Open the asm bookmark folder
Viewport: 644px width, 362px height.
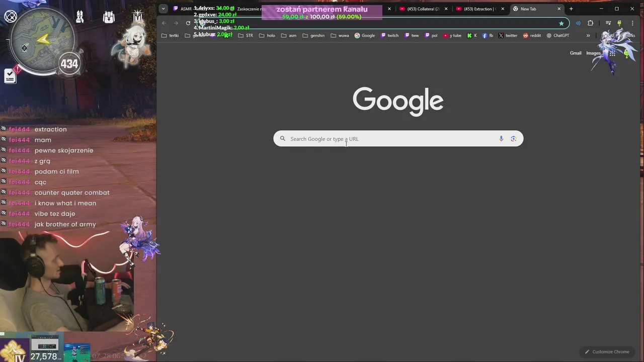(x=289, y=36)
